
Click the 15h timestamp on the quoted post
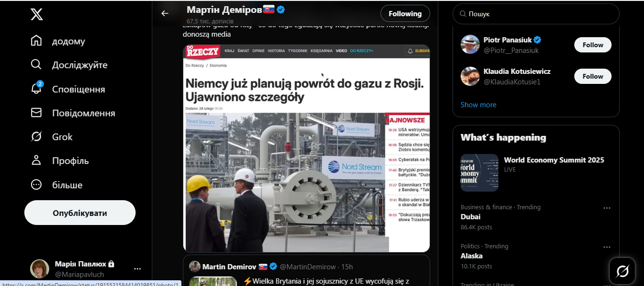click(347, 266)
